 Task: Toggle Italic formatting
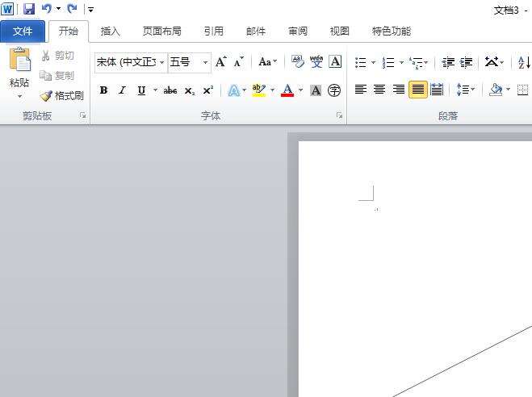pyautogui.click(x=123, y=90)
